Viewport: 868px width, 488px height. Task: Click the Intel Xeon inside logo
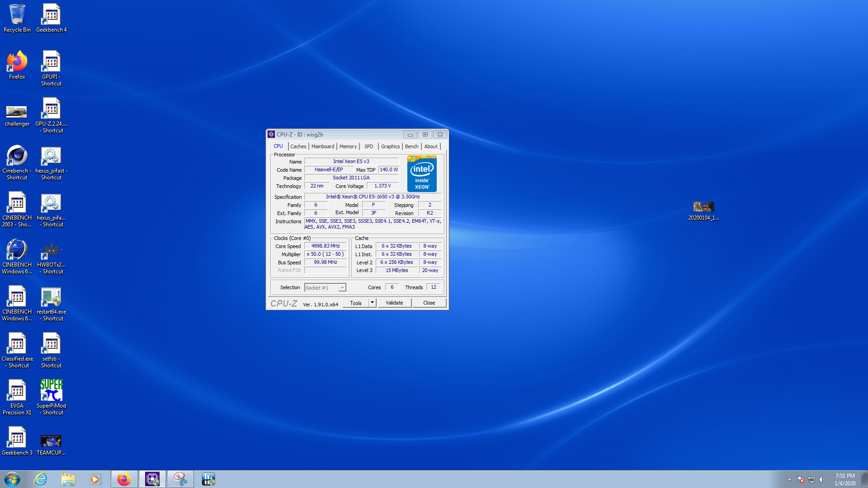pos(422,174)
